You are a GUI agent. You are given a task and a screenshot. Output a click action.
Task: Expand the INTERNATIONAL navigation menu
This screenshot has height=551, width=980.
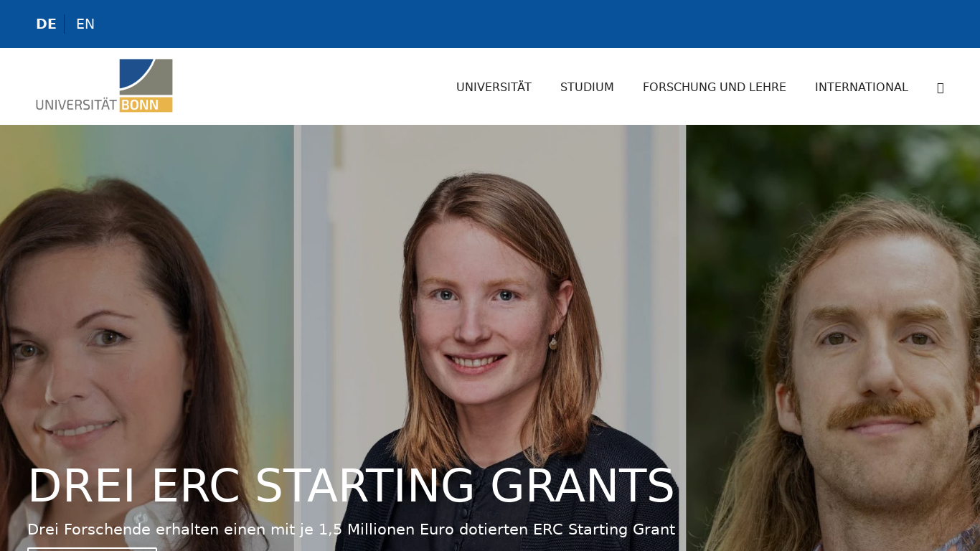click(862, 87)
